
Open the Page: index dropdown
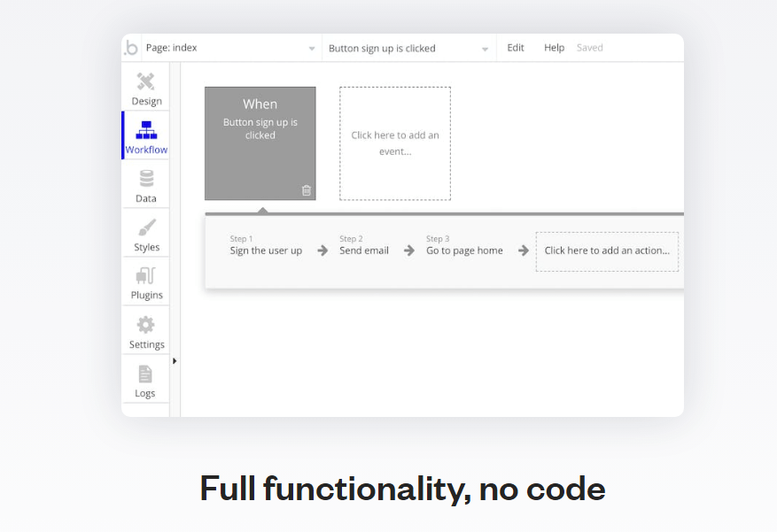click(230, 48)
